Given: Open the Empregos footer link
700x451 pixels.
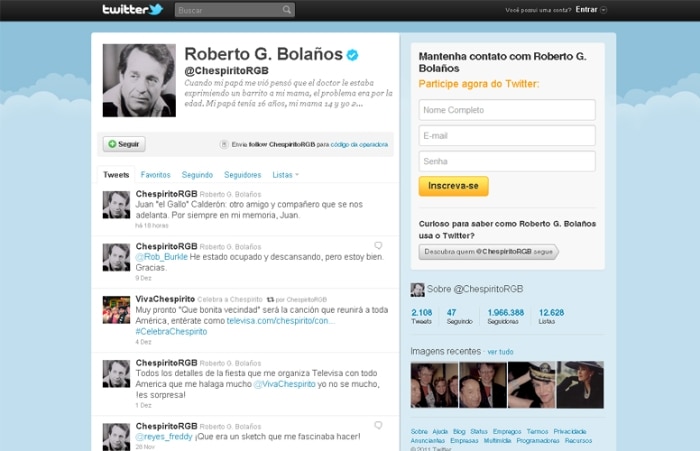Looking at the screenshot, I should pyautogui.click(x=507, y=431).
